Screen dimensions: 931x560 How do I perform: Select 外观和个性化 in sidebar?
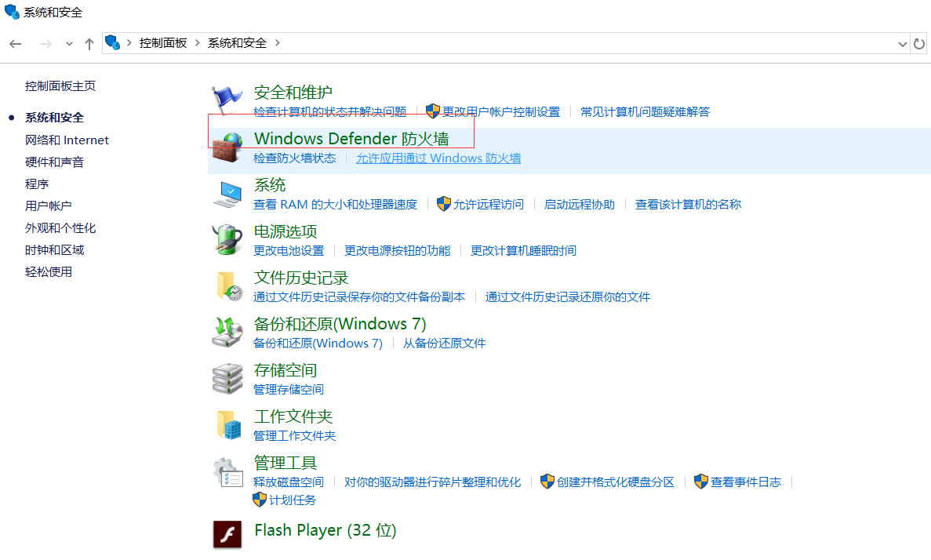point(60,228)
